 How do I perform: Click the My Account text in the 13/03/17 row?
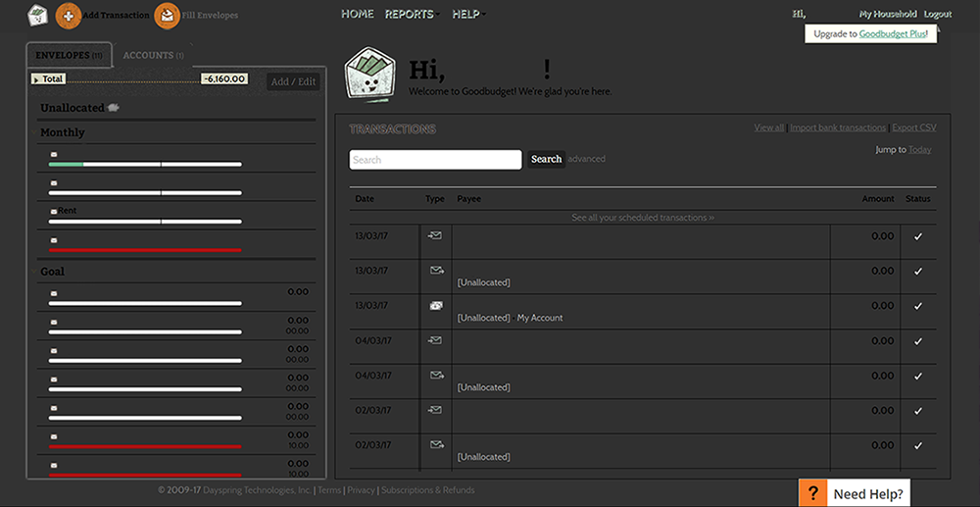pos(540,318)
